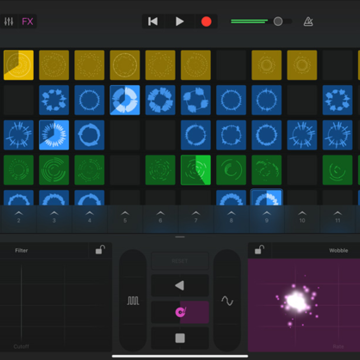
Task: Toggle the Wobble pad lock icon
Action: (259, 250)
